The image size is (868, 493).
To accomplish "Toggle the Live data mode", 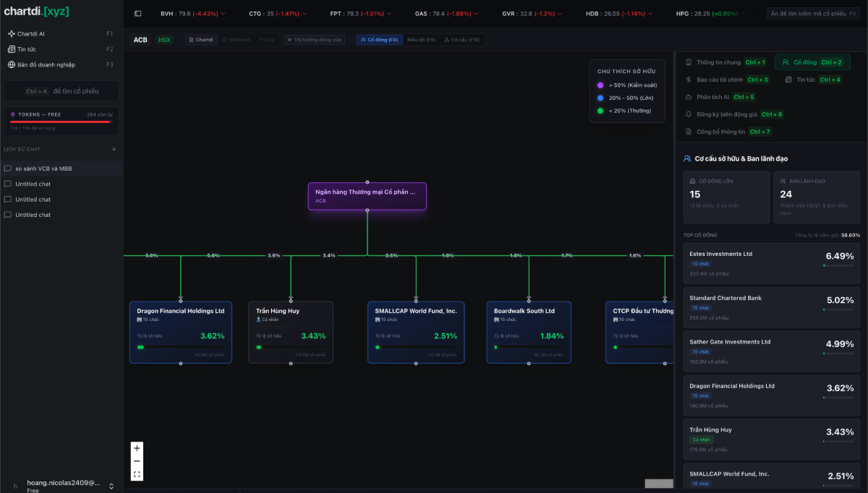I will point(267,40).
